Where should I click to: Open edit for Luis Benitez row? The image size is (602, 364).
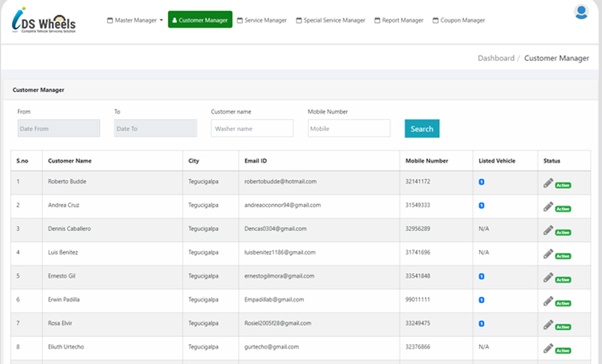548,254
